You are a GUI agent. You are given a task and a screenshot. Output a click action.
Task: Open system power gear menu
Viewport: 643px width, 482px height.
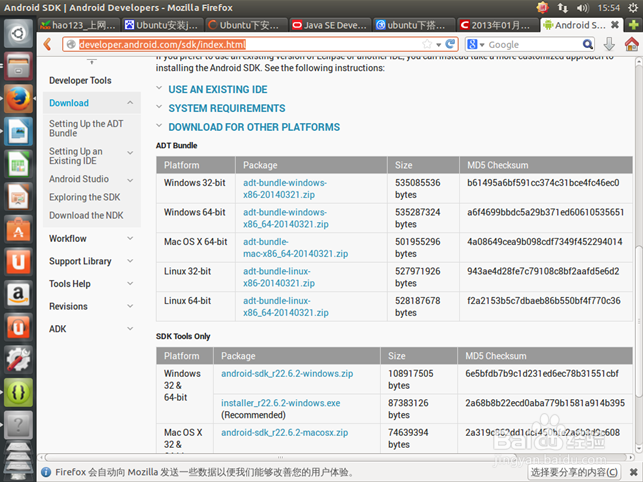[x=633, y=8]
